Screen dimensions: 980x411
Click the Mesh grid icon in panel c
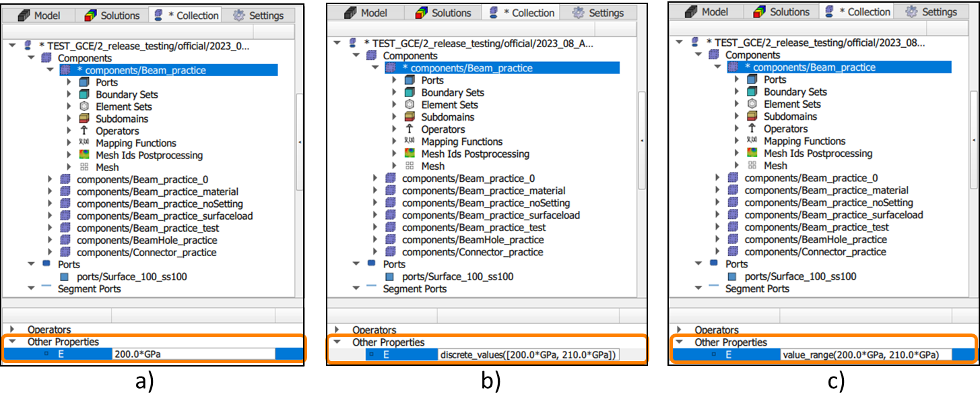[x=752, y=165]
